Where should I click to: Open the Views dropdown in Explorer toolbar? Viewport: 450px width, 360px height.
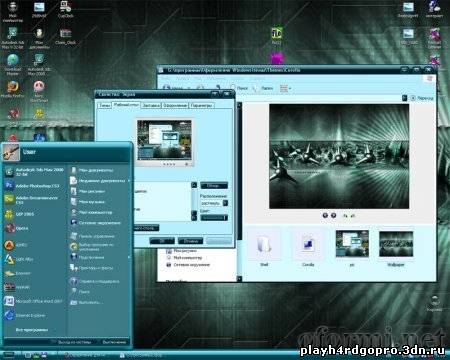285,88
